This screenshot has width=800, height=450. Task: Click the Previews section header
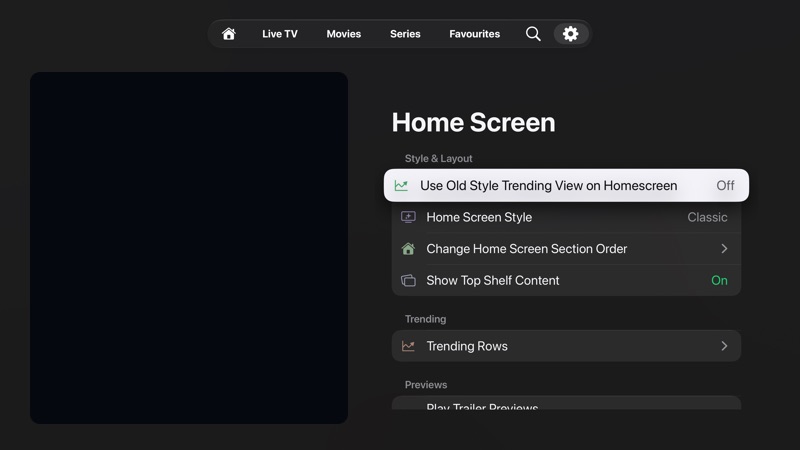(x=426, y=385)
